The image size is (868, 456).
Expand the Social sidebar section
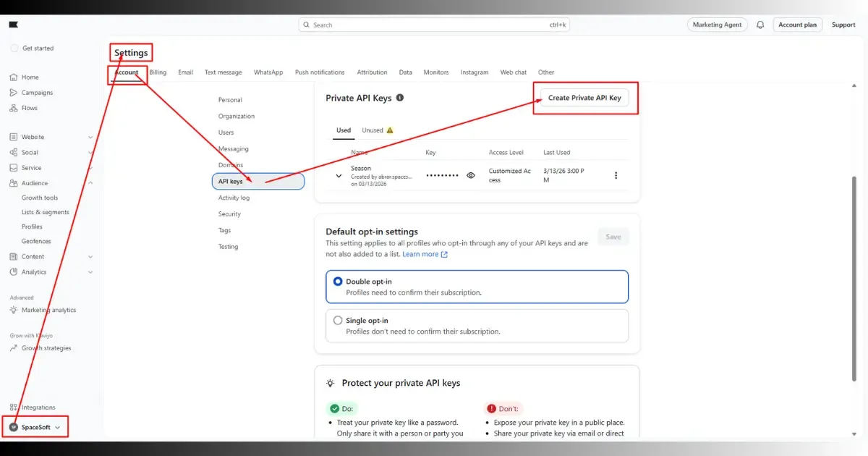coord(90,153)
